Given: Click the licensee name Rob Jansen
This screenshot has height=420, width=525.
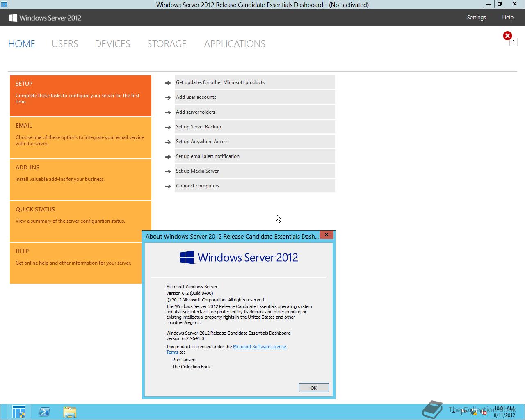Looking at the screenshot, I should pyautogui.click(x=184, y=360).
